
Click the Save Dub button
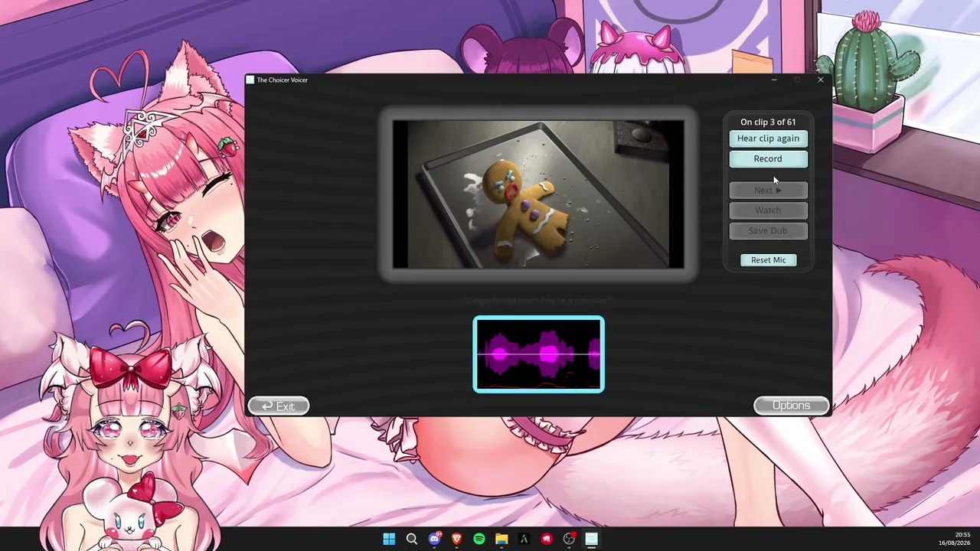768,230
